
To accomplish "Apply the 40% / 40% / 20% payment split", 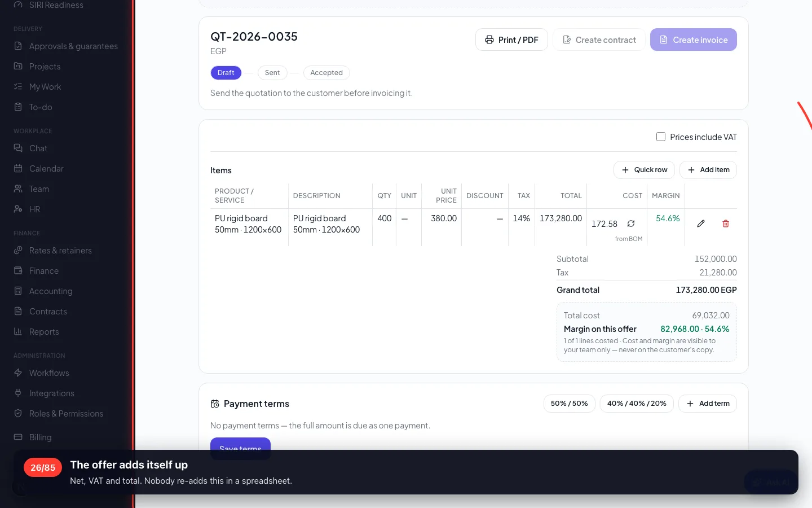I will pos(637,404).
